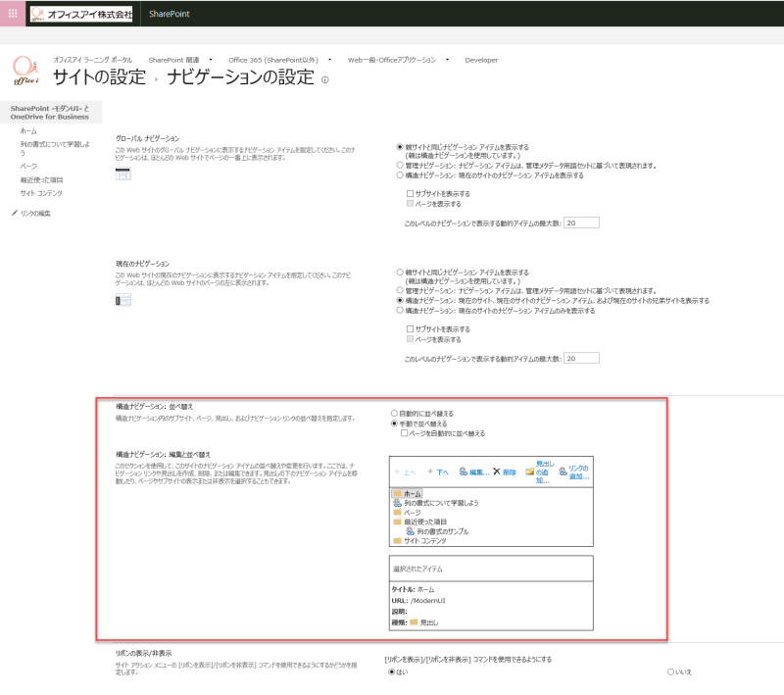Open ページ link in left sidebar
784x695 pixels.
[28, 166]
